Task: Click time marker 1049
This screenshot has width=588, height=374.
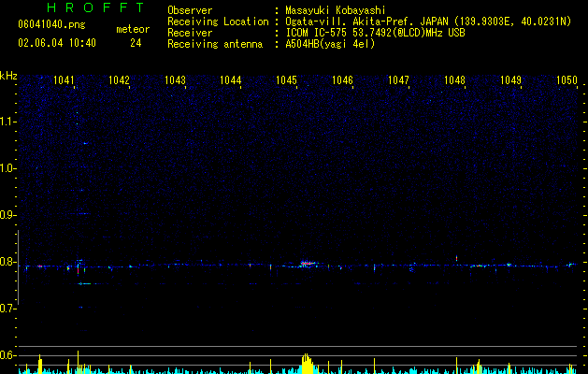Action: (510, 79)
